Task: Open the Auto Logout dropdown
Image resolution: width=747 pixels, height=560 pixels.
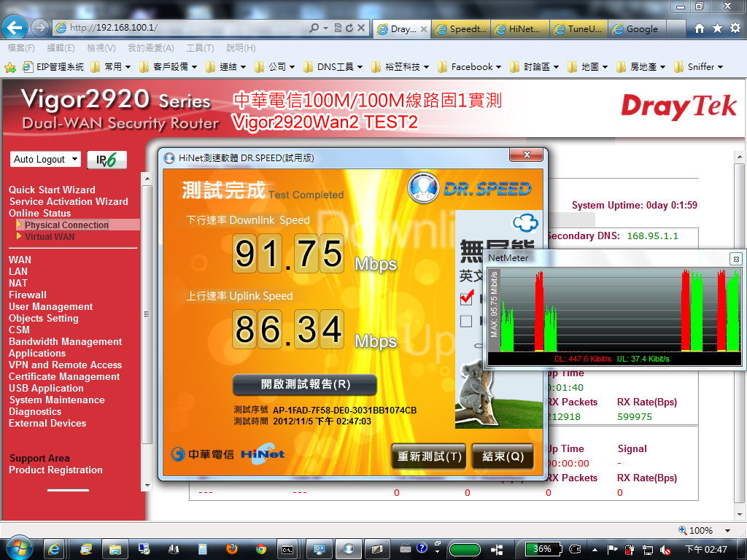Action: pos(46,159)
